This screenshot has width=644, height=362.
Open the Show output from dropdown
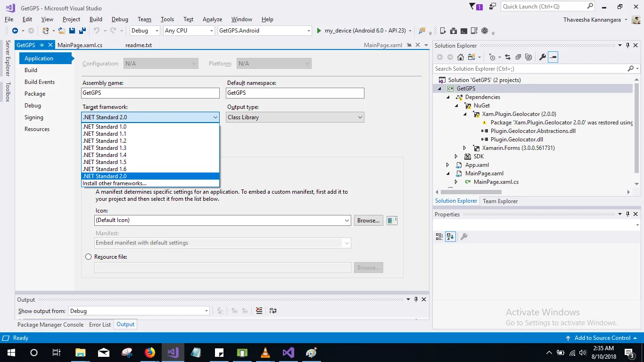139,311
